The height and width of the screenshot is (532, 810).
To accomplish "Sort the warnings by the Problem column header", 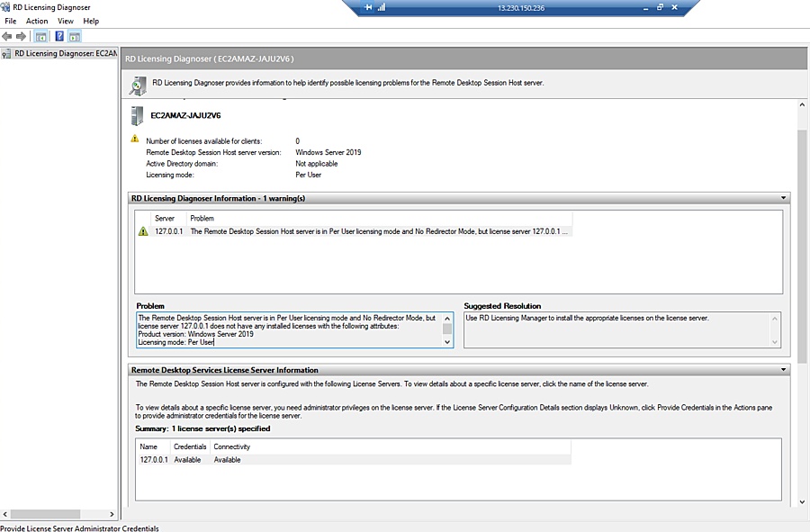I will click(202, 219).
